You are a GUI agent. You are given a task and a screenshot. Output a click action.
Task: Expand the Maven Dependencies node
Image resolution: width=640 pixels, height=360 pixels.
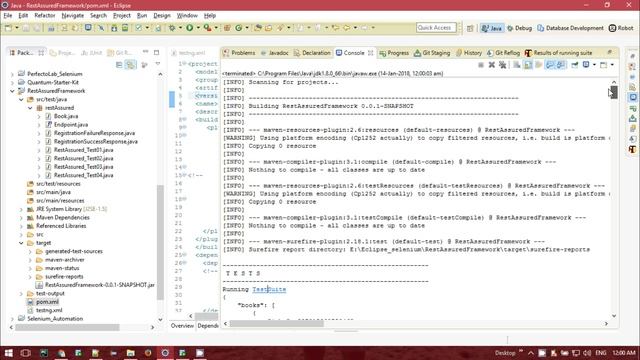[21, 218]
